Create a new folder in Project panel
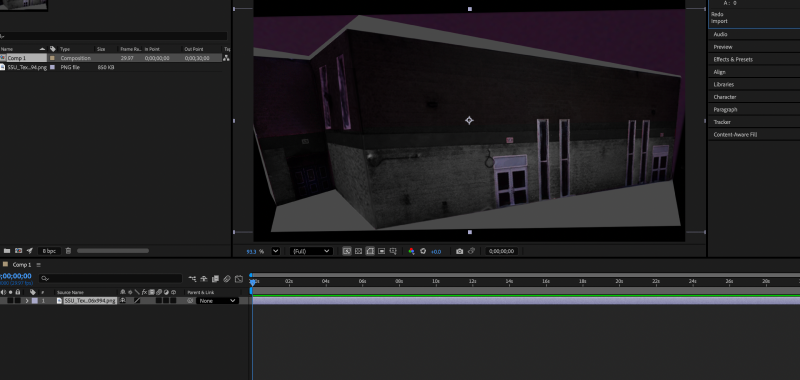 click(7, 251)
